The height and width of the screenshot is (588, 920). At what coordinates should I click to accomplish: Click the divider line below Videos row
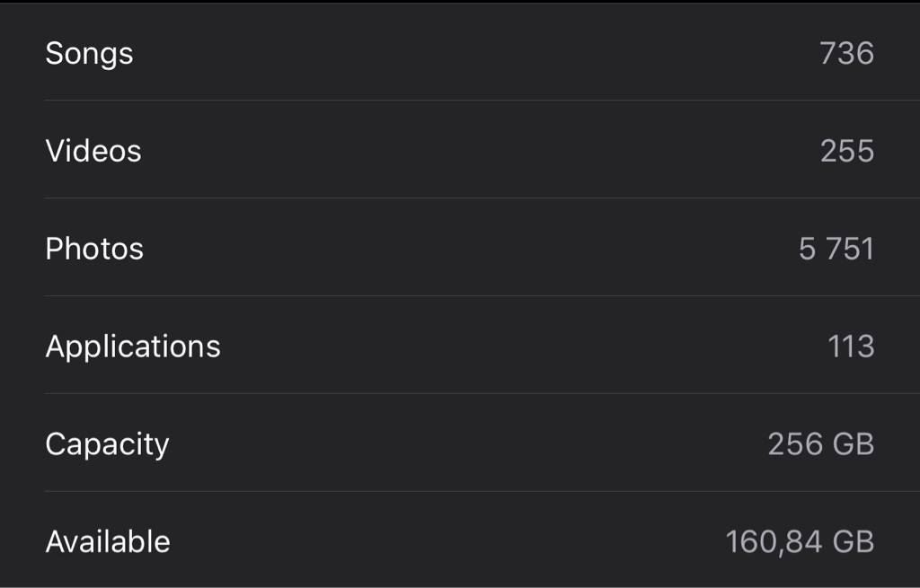pos(482,198)
